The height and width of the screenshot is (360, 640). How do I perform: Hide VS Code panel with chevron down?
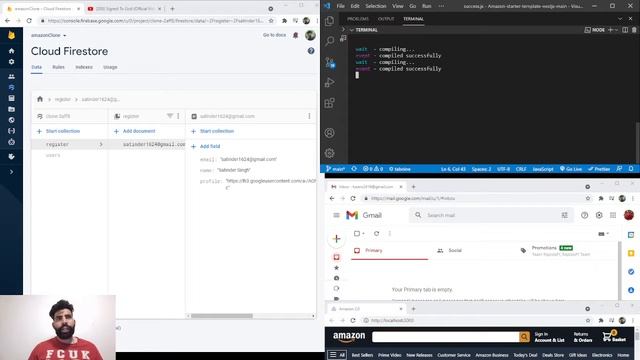click(x=620, y=19)
